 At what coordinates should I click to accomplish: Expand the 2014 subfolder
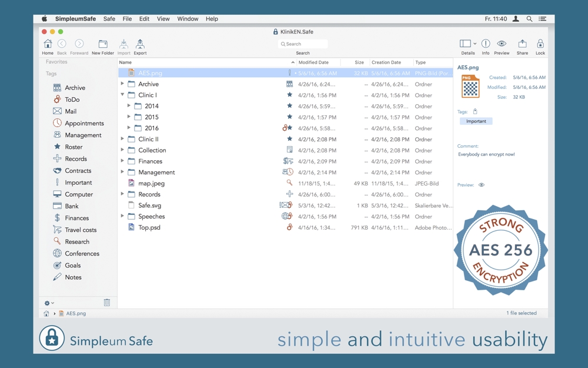(129, 106)
